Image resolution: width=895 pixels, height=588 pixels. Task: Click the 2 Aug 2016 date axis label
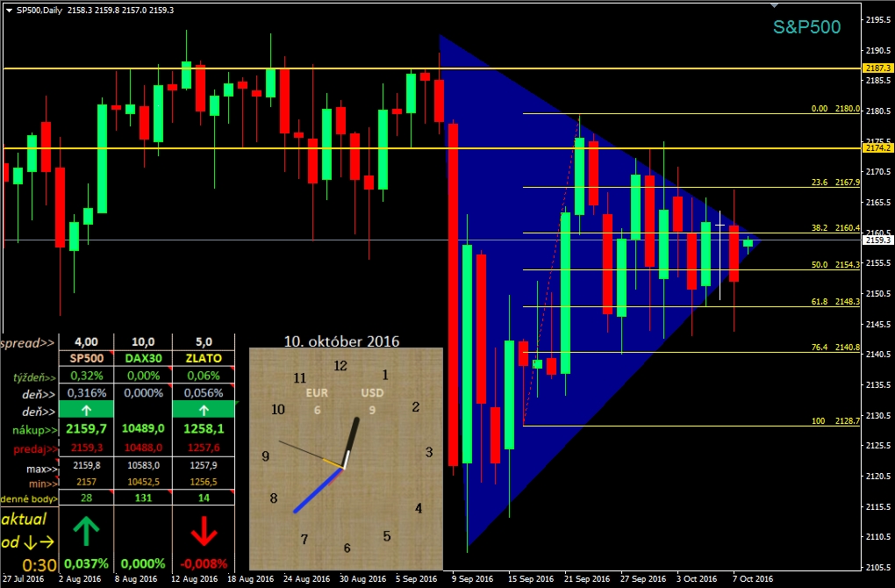point(79,579)
